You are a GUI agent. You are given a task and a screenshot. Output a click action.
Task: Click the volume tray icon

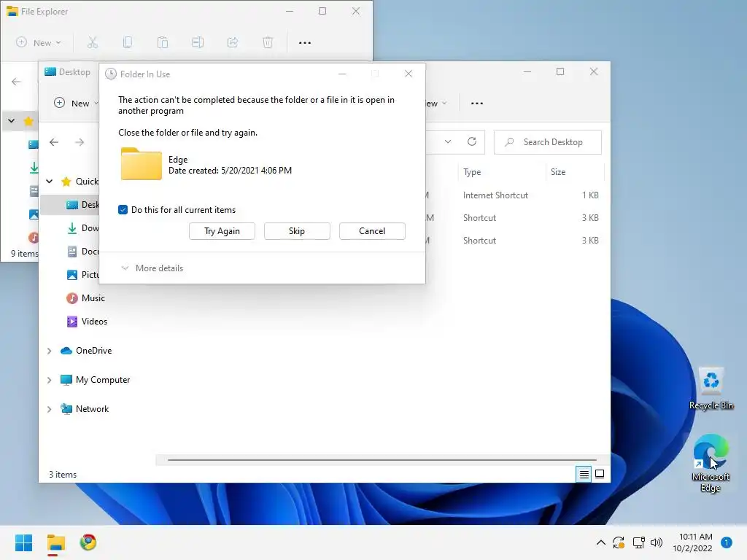[x=657, y=542]
